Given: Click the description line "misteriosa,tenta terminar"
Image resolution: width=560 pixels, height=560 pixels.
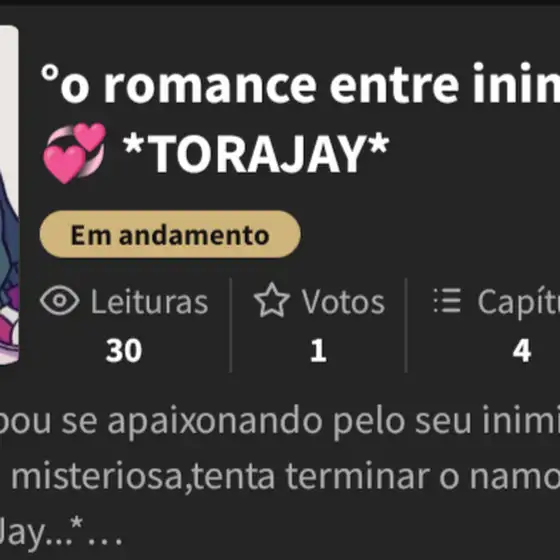Looking at the screenshot, I should pos(220,477).
